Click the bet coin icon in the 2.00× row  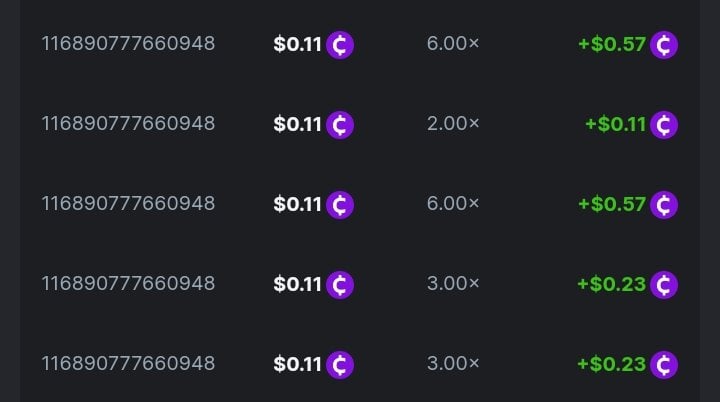tap(340, 125)
